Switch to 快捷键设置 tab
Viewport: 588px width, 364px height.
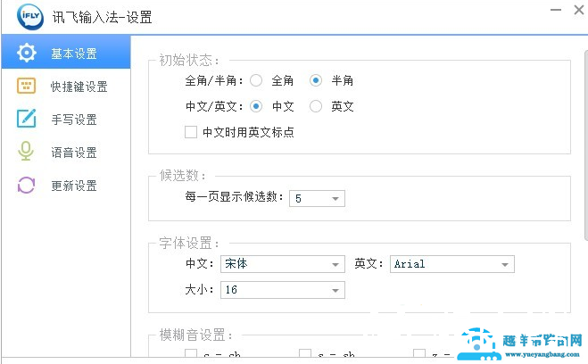pyautogui.click(x=66, y=87)
